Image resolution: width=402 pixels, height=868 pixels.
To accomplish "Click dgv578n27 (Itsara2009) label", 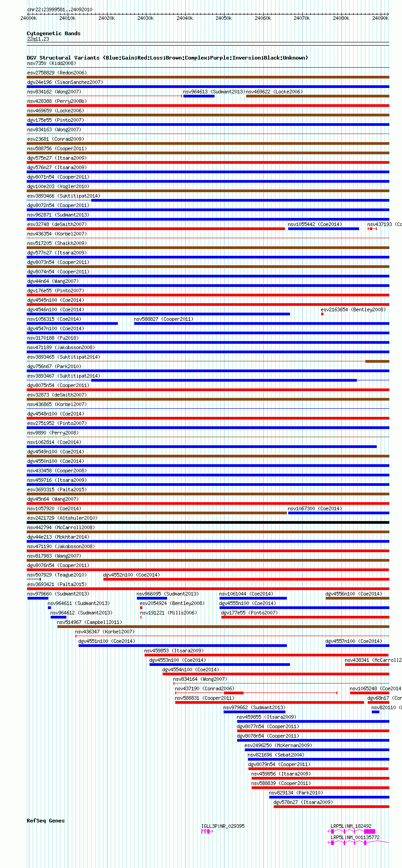I will 303,802.
